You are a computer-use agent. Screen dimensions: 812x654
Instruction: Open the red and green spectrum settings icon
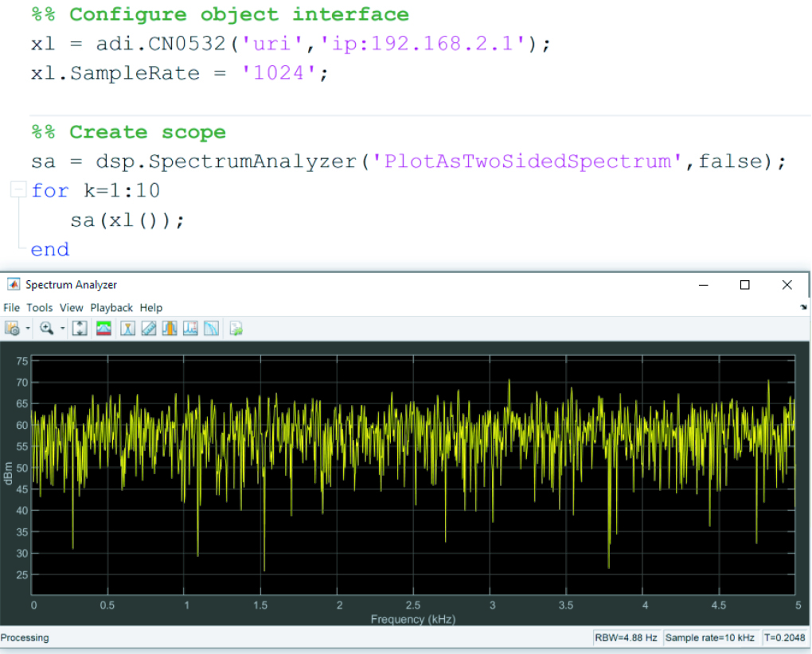click(103, 329)
